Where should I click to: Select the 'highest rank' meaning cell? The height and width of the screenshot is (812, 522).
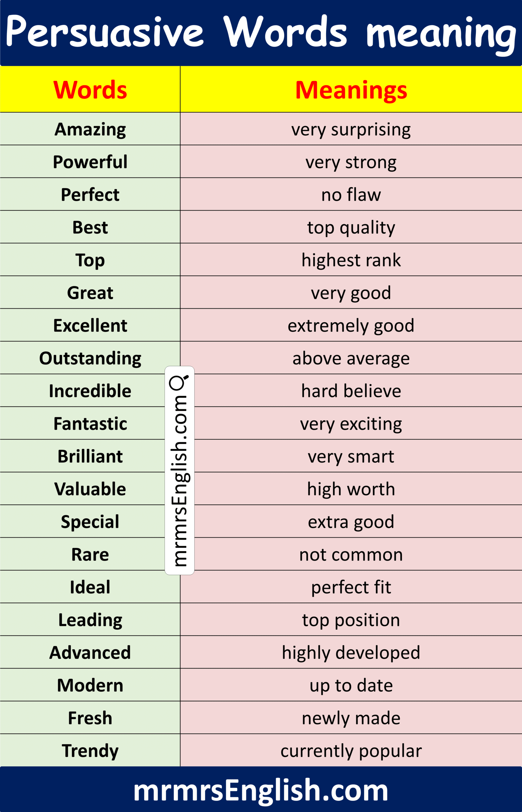pyautogui.click(x=351, y=260)
